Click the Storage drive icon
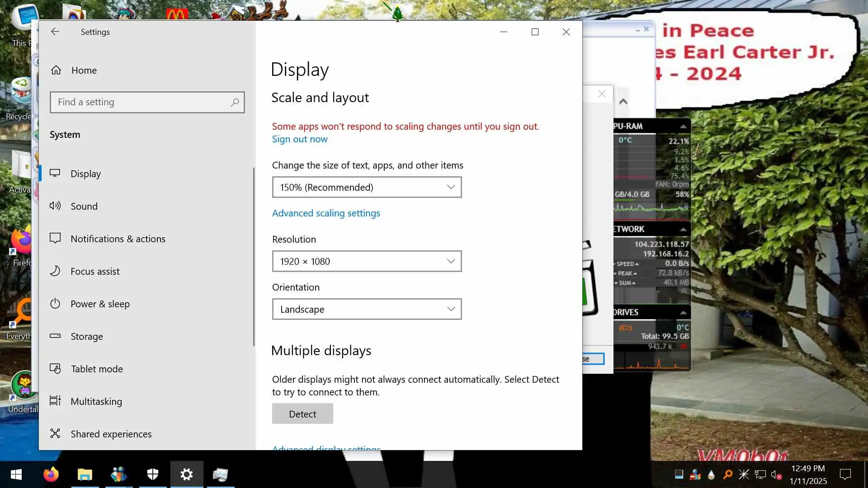 (55, 336)
